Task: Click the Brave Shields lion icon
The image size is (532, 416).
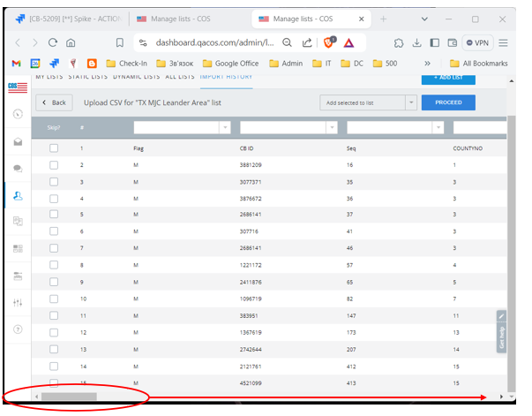Action: tap(329, 42)
